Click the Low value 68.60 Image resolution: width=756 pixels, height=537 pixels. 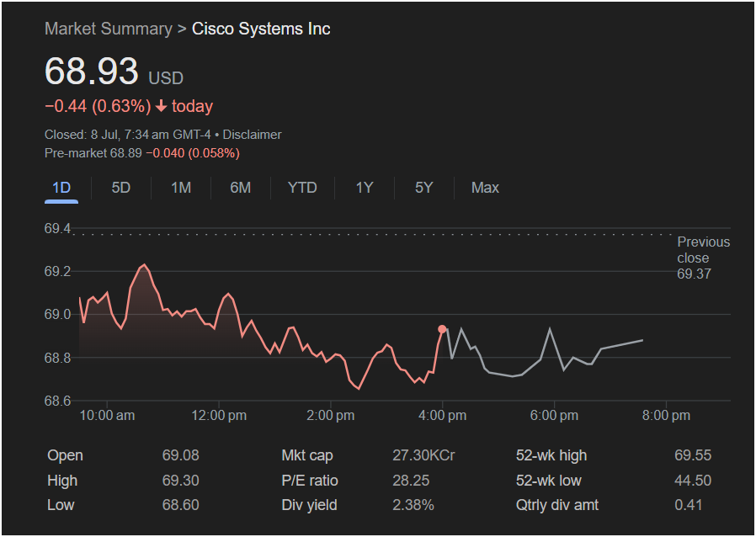(181, 505)
